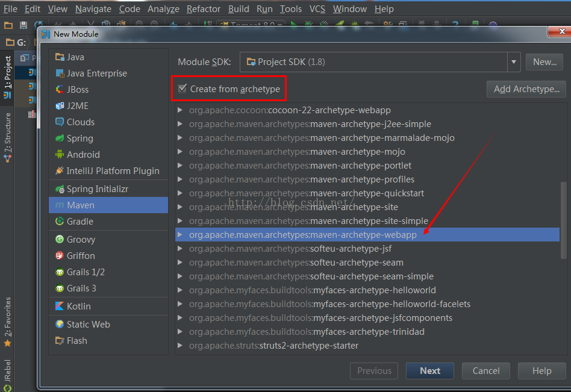Viewport: 571px width, 392px height.
Task: Open the VCS menu
Action: 317,9
